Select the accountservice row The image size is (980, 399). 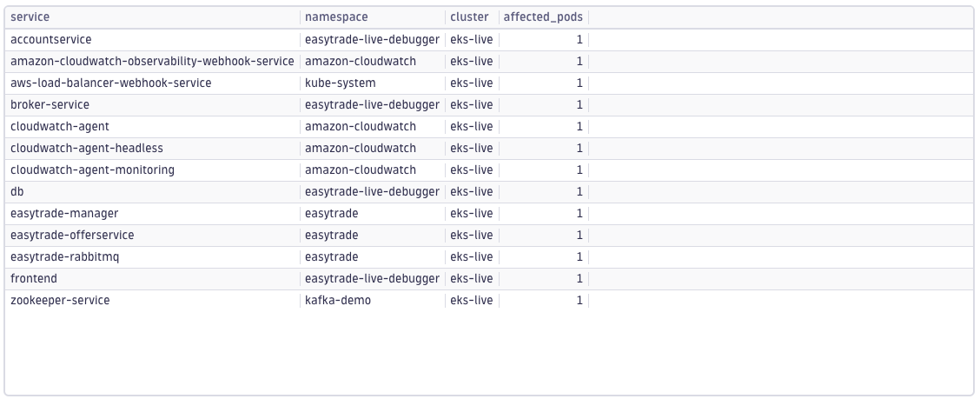pyautogui.click(x=489, y=39)
